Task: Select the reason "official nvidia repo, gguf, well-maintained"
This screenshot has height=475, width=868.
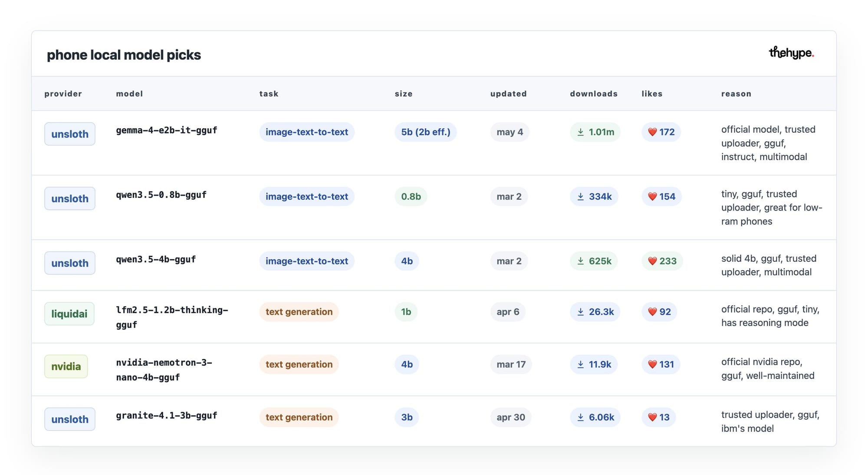Action: [768, 369]
